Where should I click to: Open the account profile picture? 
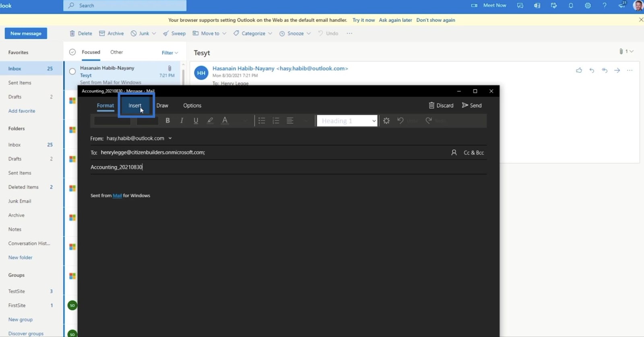(x=638, y=6)
